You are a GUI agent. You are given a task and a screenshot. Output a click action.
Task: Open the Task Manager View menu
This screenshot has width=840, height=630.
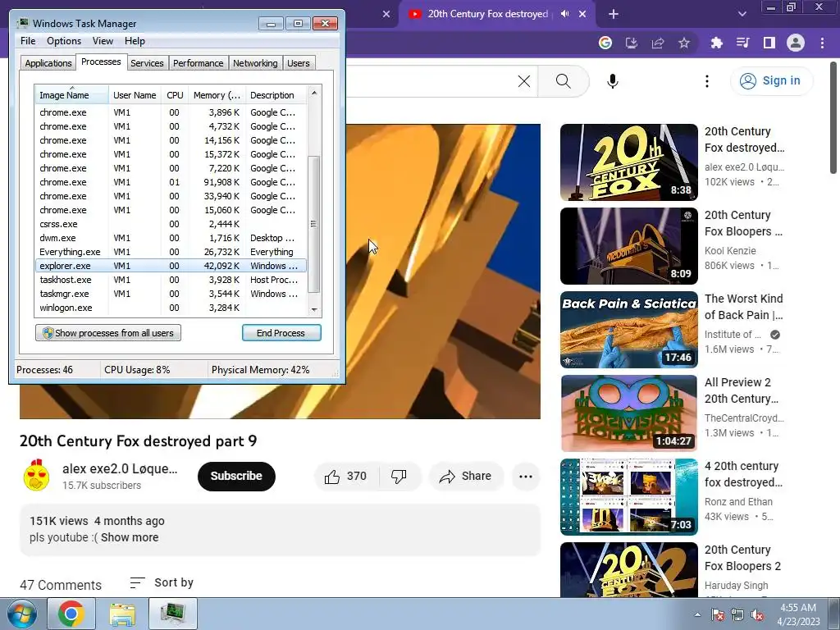coord(103,41)
